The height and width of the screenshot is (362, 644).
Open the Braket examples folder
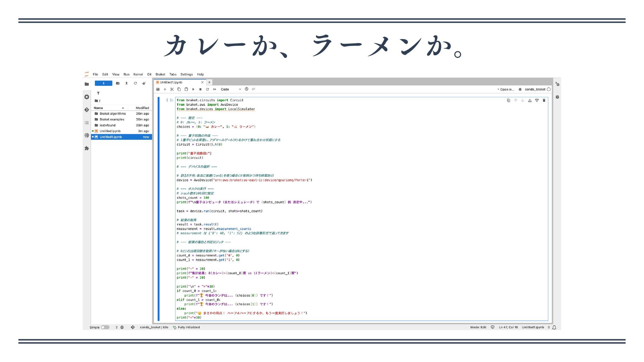(x=112, y=119)
